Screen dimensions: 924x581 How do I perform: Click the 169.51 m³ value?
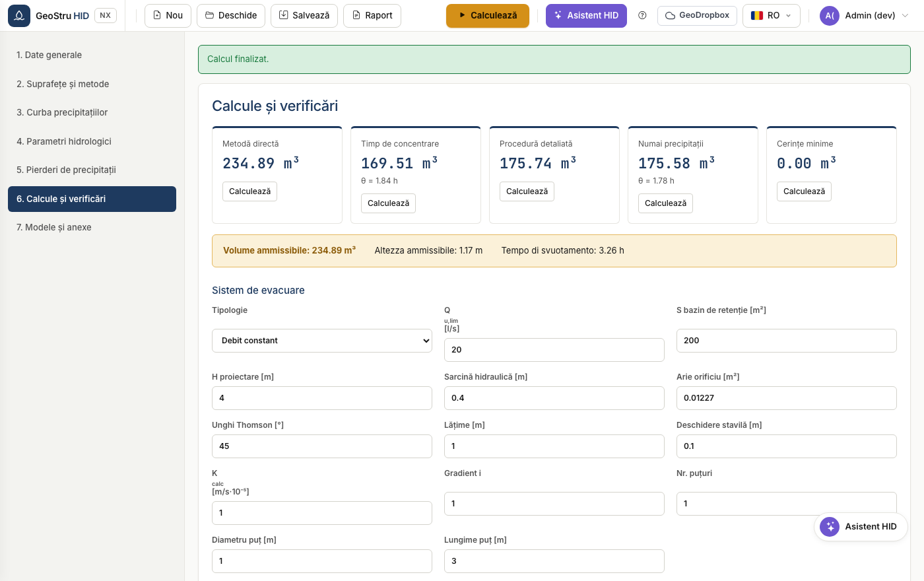399,163
